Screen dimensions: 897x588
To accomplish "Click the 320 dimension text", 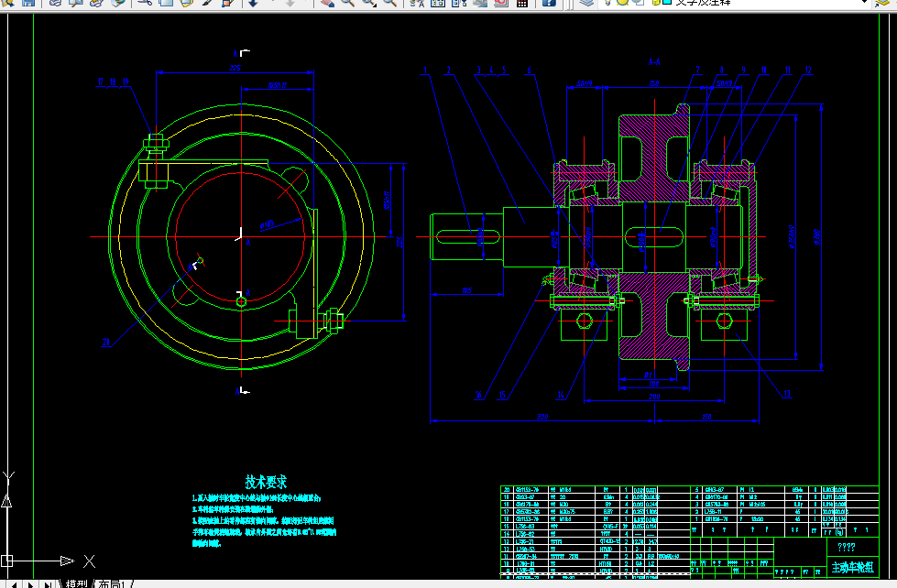I will pos(542,417).
